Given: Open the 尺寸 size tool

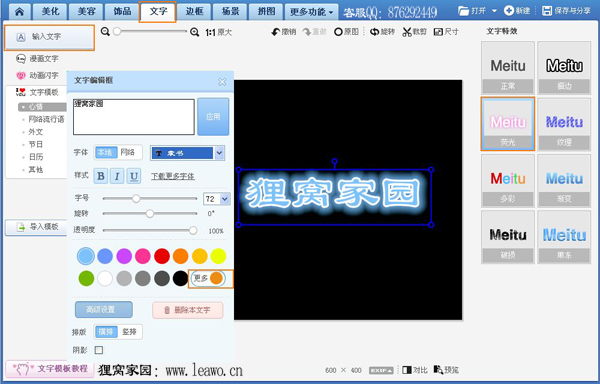Looking at the screenshot, I should [x=446, y=32].
